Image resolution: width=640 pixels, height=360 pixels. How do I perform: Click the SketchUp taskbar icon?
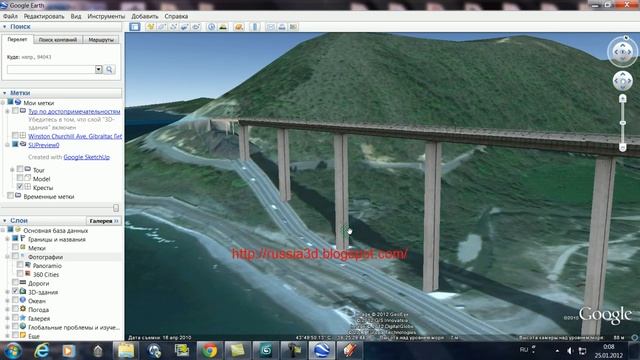tap(350, 351)
